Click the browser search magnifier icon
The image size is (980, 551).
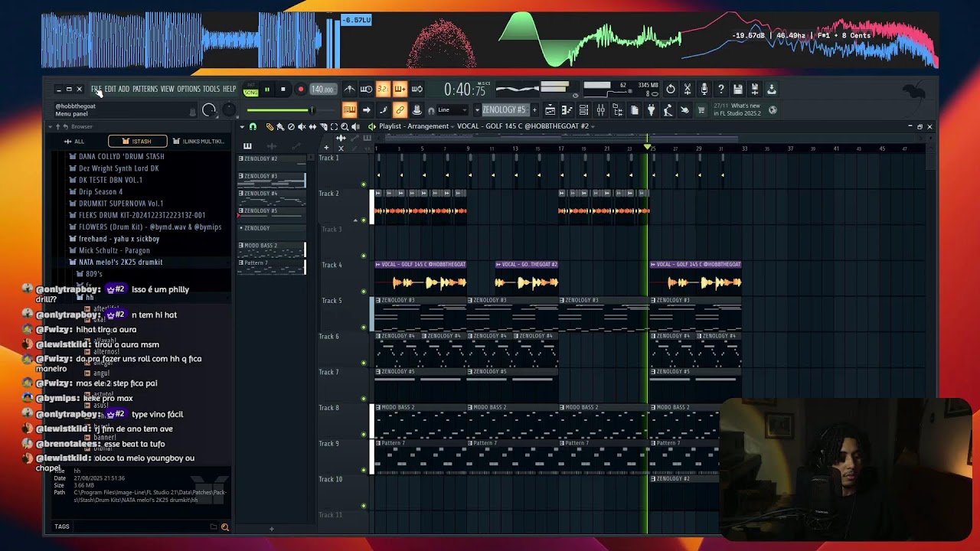coord(224,527)
